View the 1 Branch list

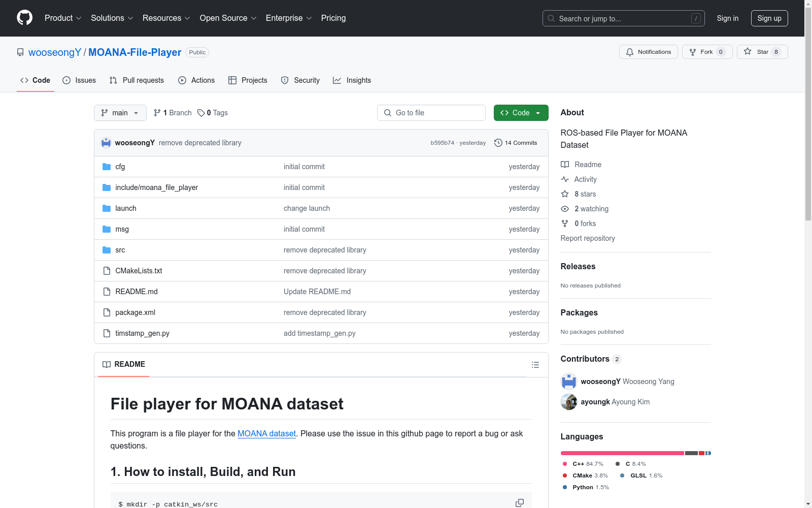[173, 113]
